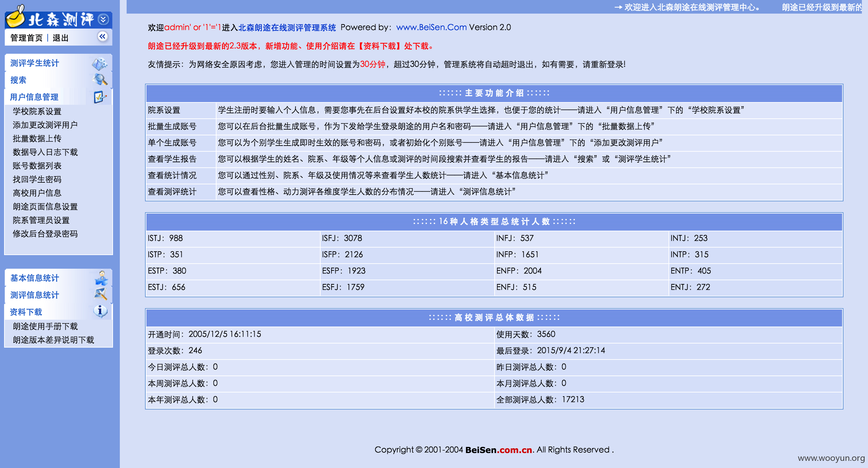Click the 基本信息统计 person icon
This screenshot has height=468, width=868.
pyautogui.click(x=101, y=278)
